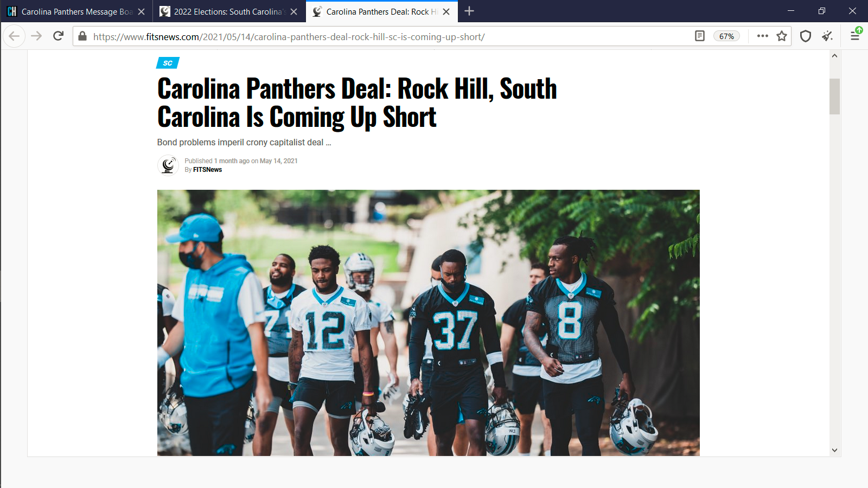Image resolution: width=868 pixels, height=488 pixels.
Task: Close the 2022 Elections tab
Action: pos(294,11)
